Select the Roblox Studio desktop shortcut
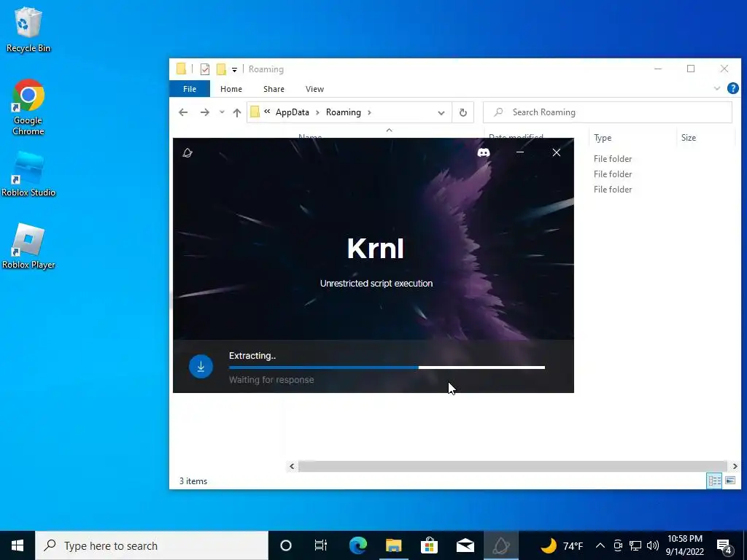 pos(28,174)
